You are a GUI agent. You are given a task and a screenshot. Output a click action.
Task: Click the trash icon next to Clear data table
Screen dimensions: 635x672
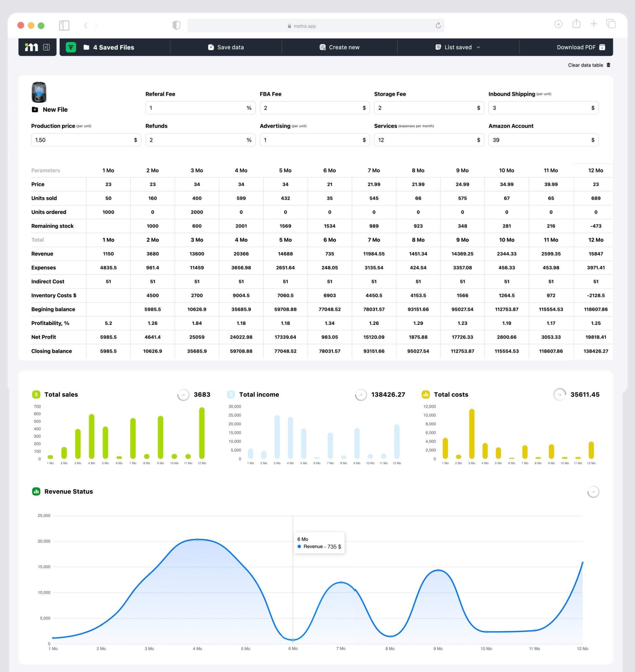(x=608, y=65)
